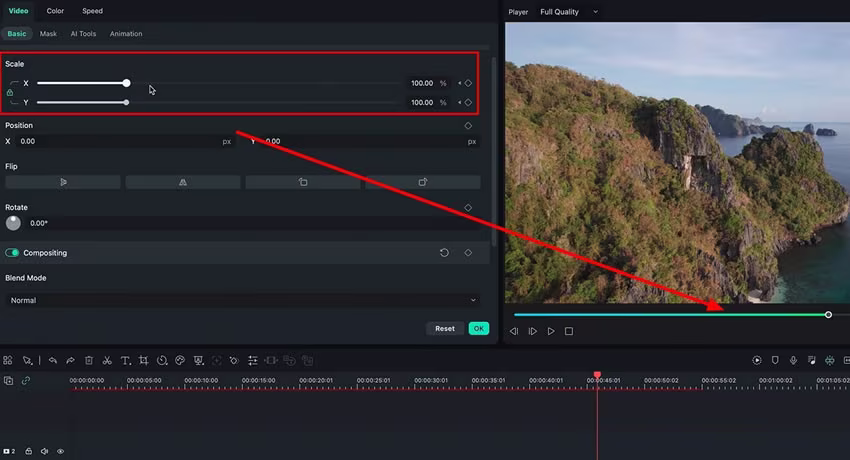This screenshot has height=460, width=850.
Task: Rotate clip counterclockwise 90 degrees
Action: click(x=303, y=182)
